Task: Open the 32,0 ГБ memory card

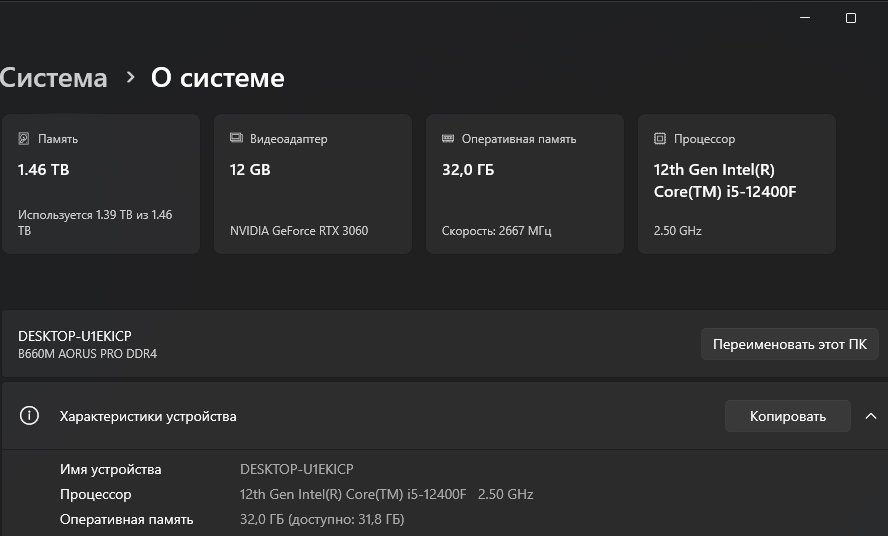Action: pos(525,184)
